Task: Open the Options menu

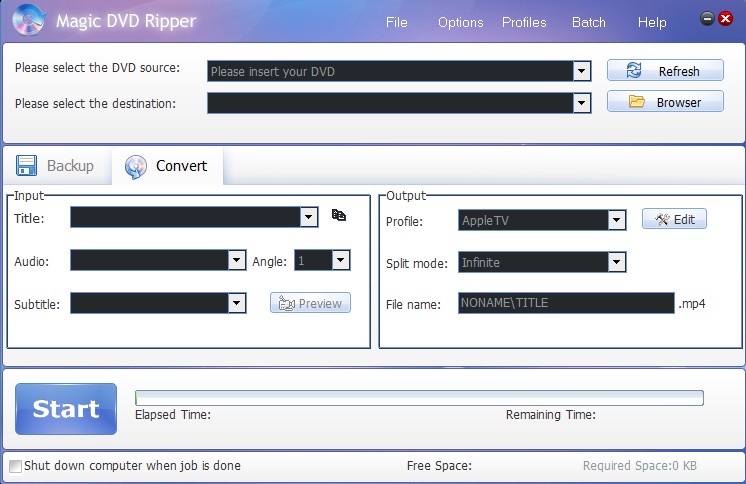Action: [x=461, y=22]
